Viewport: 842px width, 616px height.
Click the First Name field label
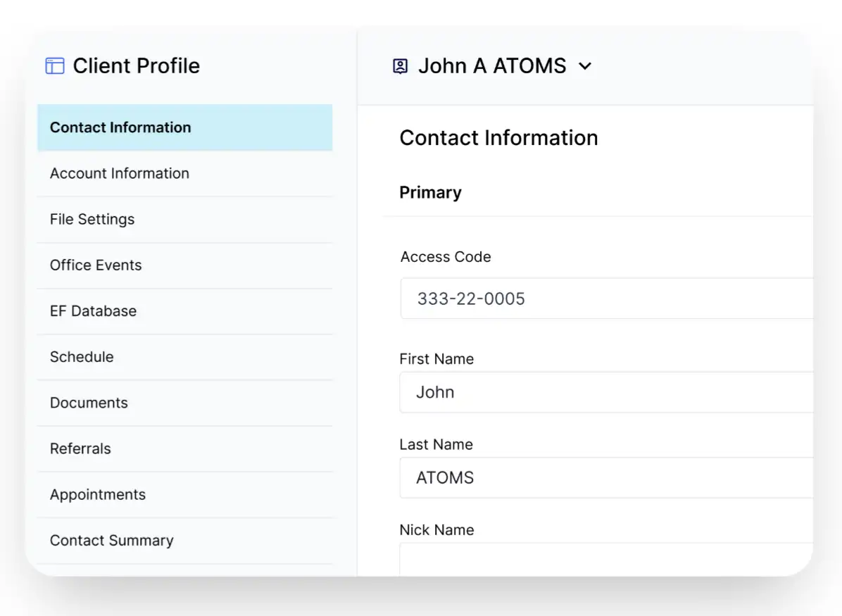tap(436, 359)
